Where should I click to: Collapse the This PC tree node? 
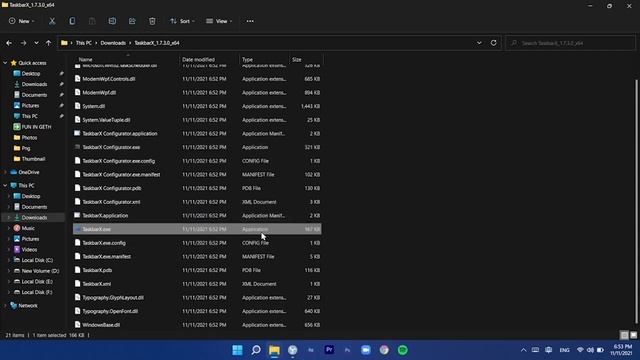pyautogui.click(x=5, y=185)
